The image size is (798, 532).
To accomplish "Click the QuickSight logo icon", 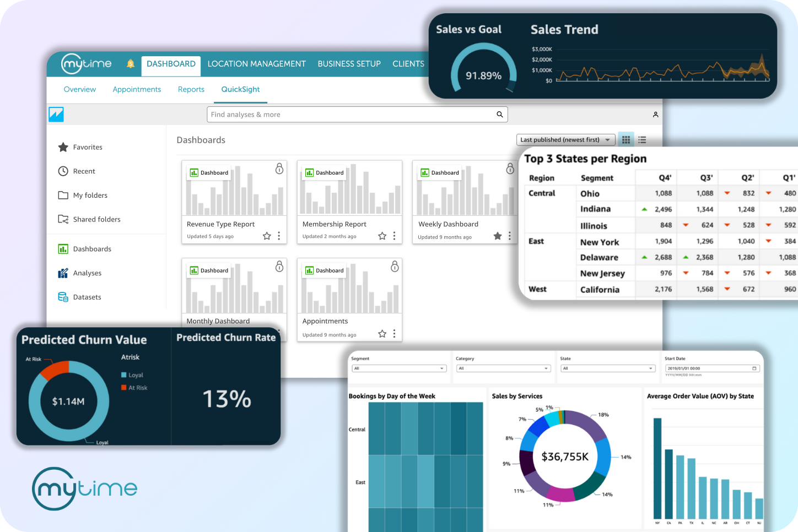I will [x=56, y=114].
